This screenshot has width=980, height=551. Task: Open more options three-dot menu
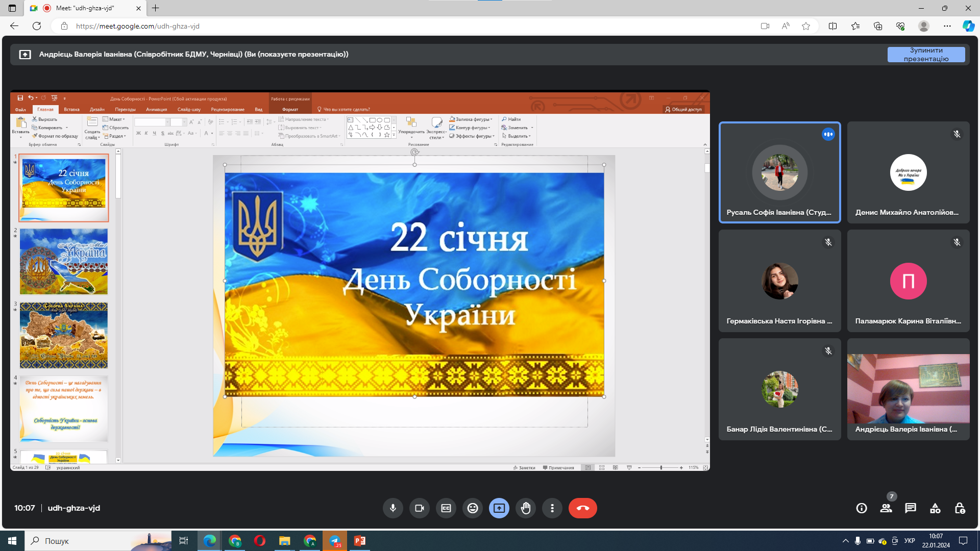tap(552, 508)
